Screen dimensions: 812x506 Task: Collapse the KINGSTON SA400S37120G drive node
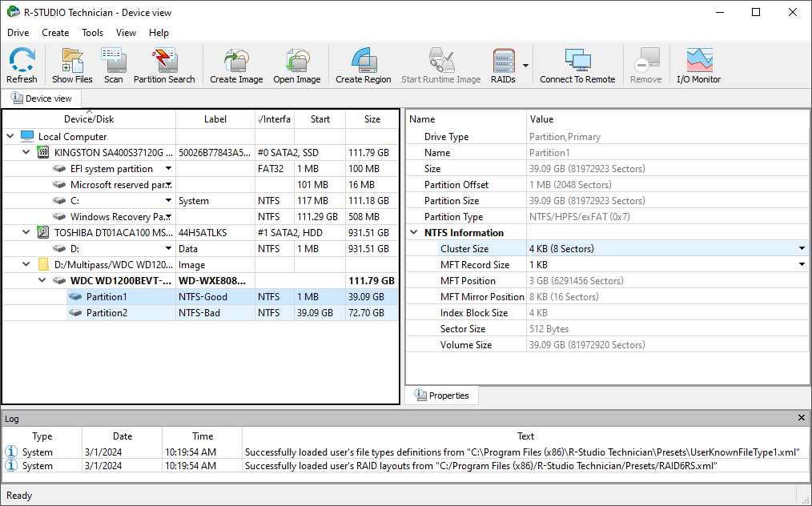click(x=26, y=153)
